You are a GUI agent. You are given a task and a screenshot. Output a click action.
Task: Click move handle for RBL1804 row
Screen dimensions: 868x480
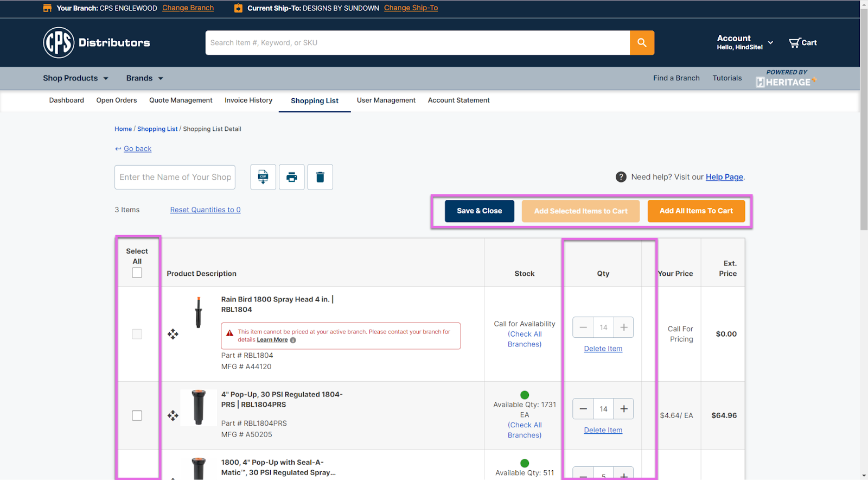point(173,334)
